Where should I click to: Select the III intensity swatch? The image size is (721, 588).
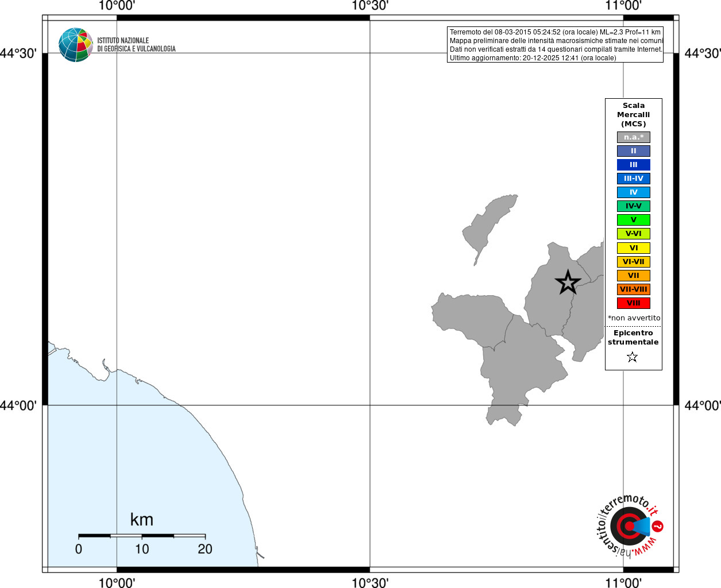point(634,165)
